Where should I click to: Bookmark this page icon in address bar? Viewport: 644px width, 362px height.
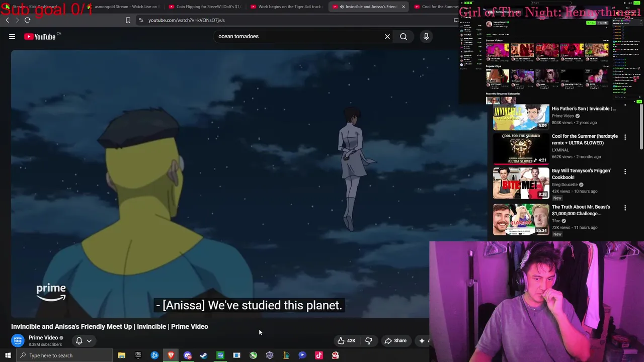128,20
